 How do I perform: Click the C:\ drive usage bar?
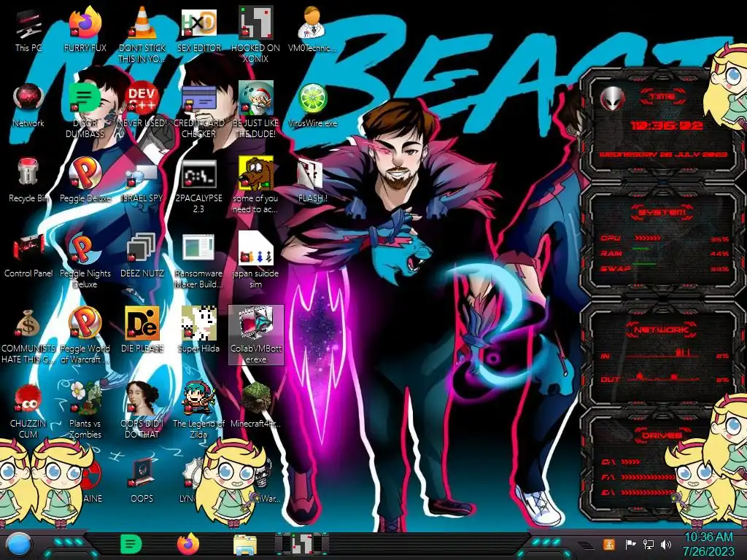coord(630,462)
